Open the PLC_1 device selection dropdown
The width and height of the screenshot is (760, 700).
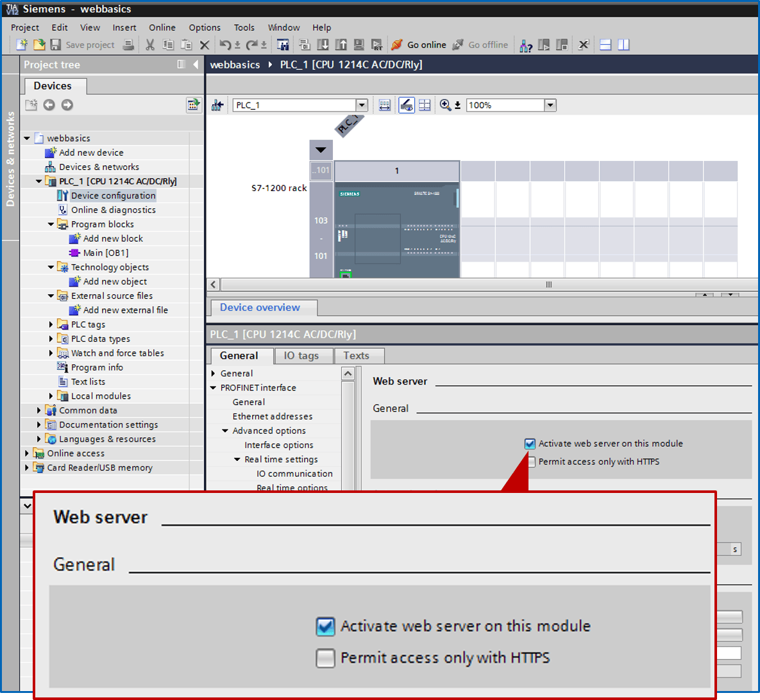tap(362, 105)
